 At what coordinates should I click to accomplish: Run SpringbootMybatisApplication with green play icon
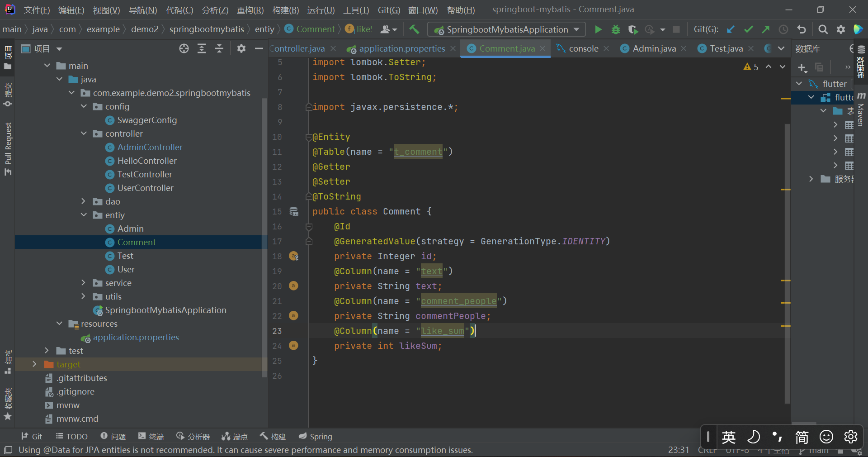click(x=598, y=29)
